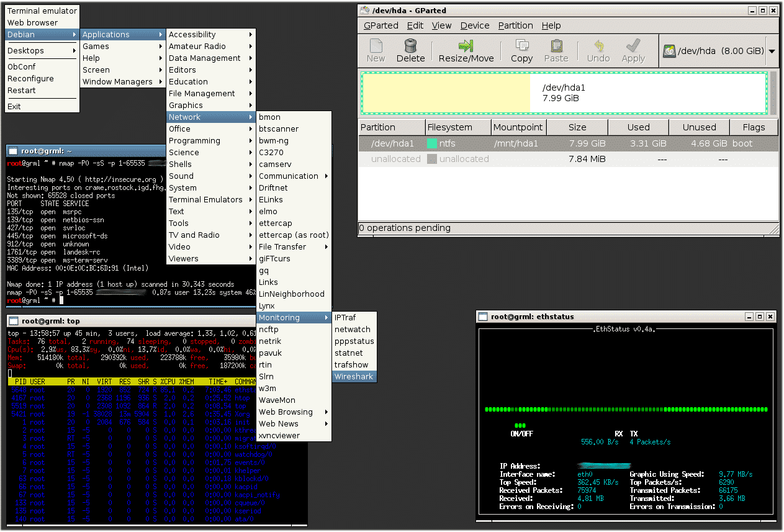
Task: Click the ntfs filesystem color square
Action: [432, 143]
